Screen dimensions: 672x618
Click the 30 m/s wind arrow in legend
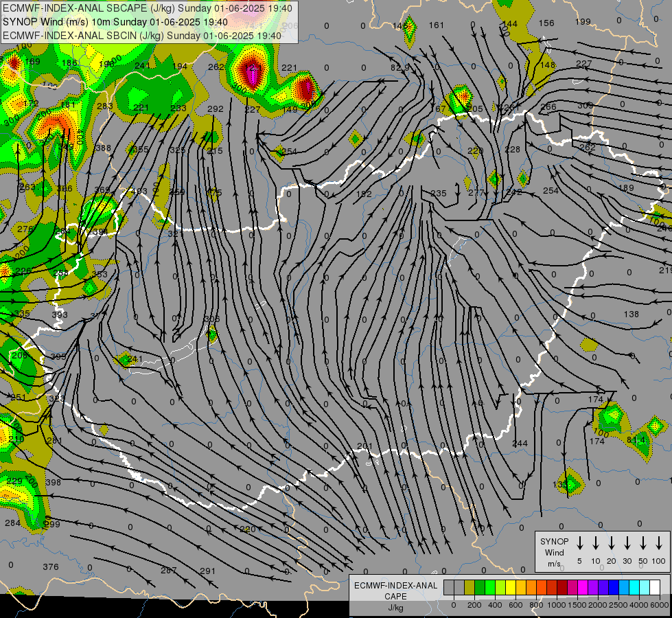point(627,543)
